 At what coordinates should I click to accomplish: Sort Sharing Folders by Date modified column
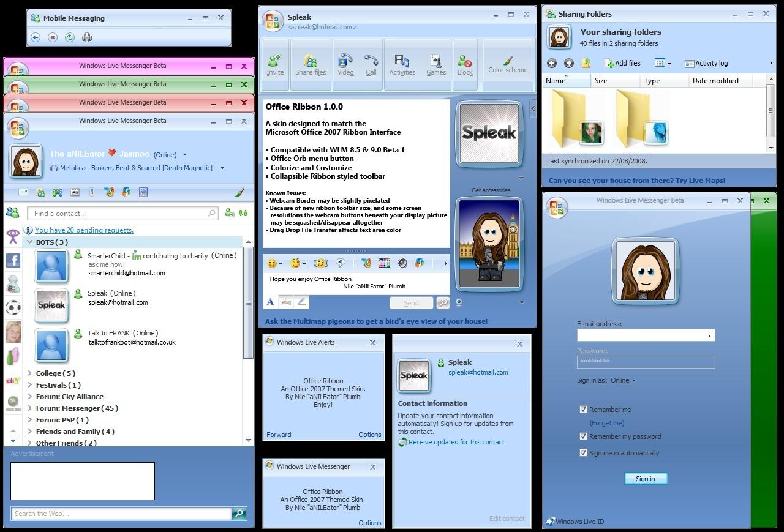715,81
